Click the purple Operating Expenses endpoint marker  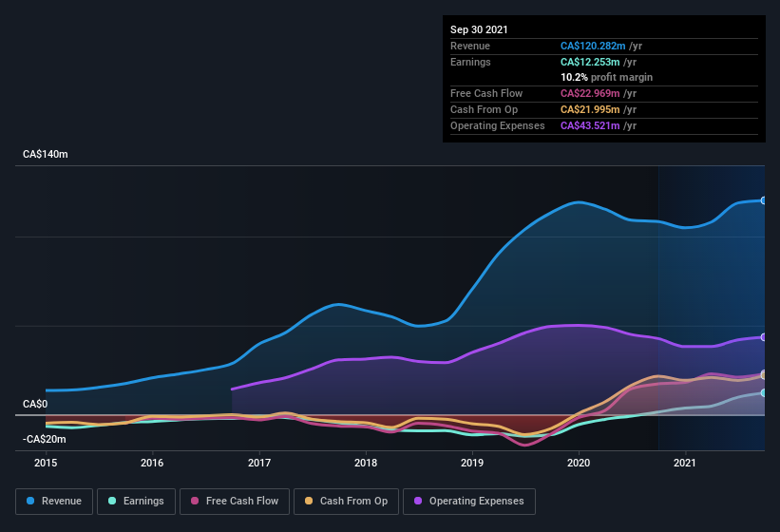click(764, 337)
